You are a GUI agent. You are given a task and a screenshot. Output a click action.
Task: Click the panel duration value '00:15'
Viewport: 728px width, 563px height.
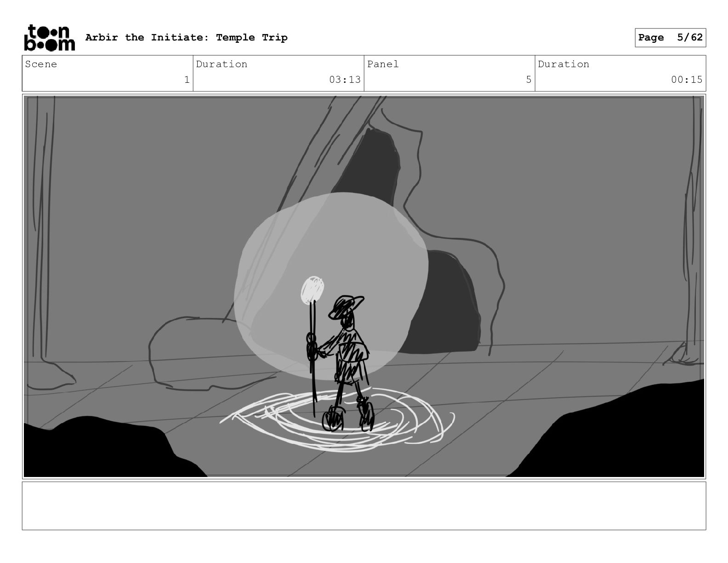(687, 80)
